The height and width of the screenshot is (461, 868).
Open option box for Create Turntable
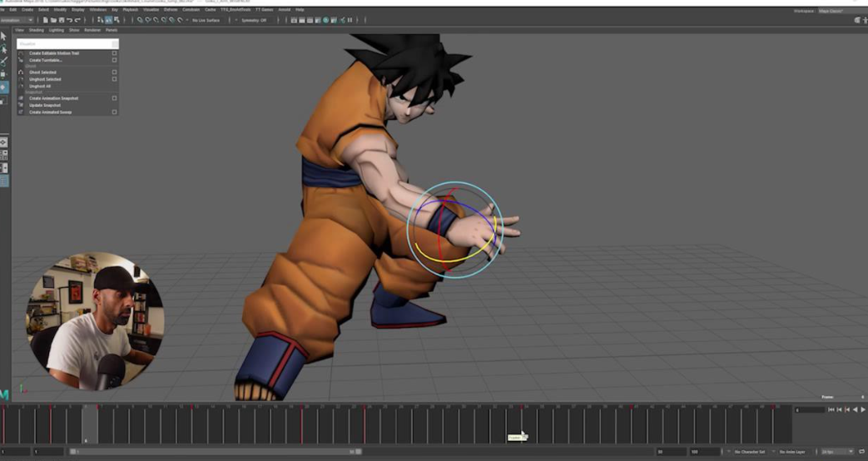pyautogui.click(x=115, y=60)
